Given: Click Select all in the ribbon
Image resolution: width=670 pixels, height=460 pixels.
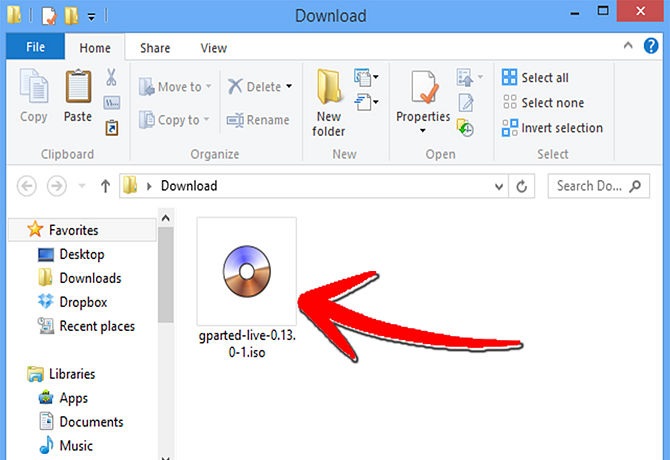Looking at the screenshot, I should click(535, 78).
